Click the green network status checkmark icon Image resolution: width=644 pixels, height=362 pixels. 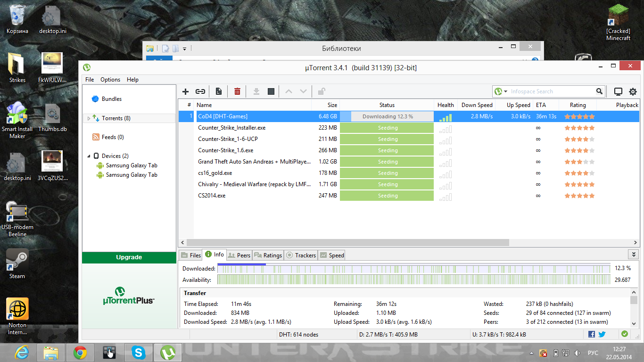(625, 334)
